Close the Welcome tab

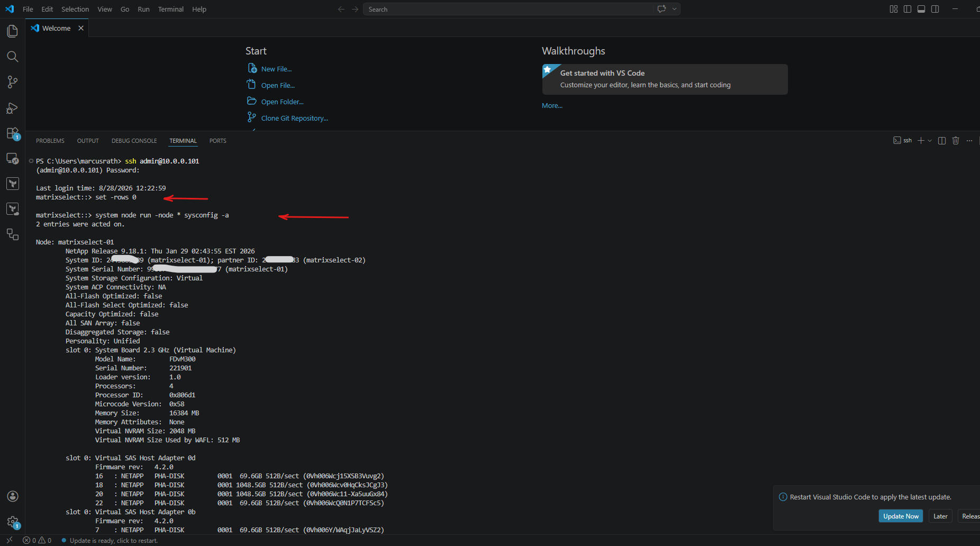click(x=81, y=28)
